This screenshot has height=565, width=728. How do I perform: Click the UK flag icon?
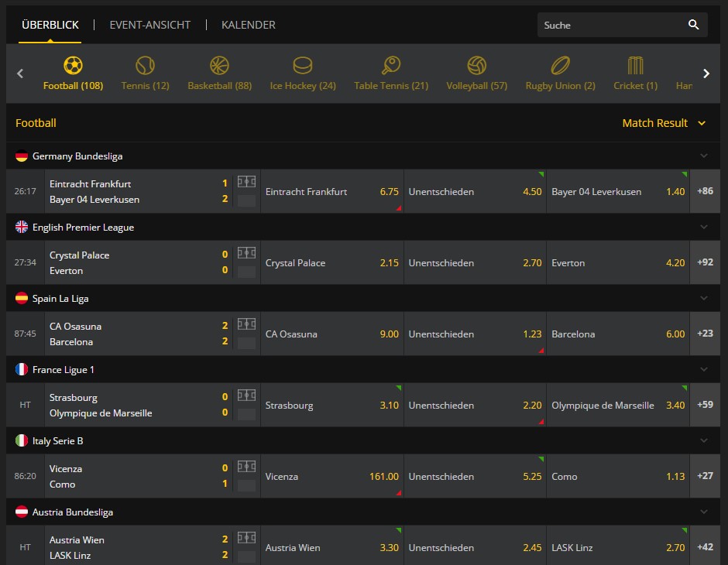click(22, 227)
